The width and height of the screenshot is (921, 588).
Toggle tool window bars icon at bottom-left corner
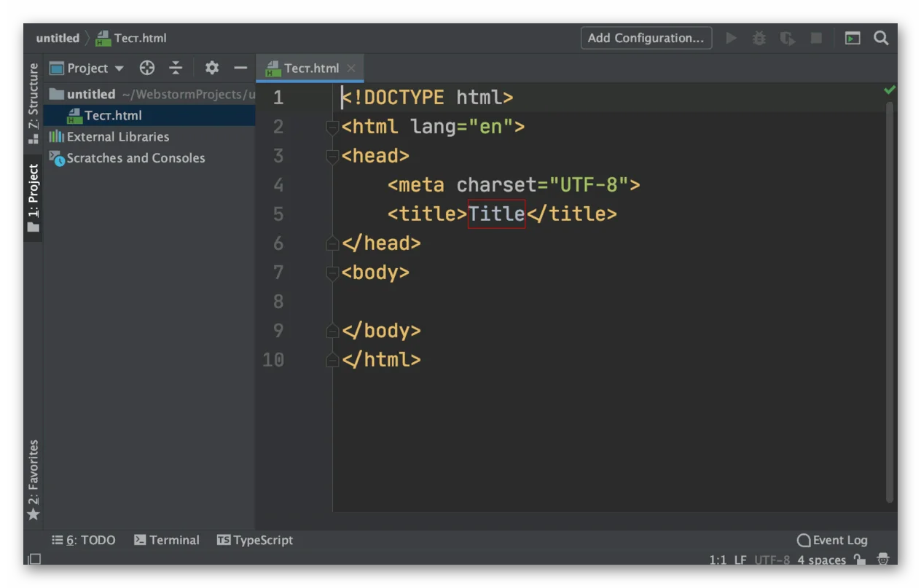[34, 560]
